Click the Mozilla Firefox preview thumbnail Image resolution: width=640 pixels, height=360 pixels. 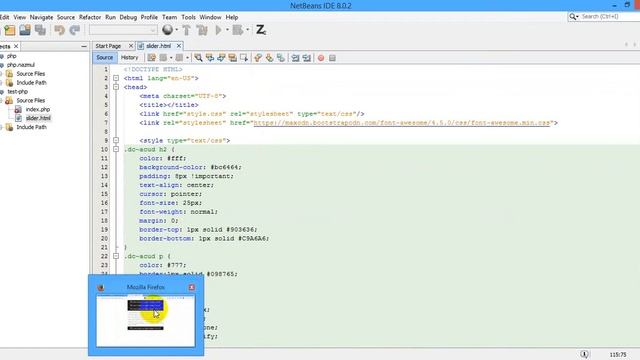146,322
